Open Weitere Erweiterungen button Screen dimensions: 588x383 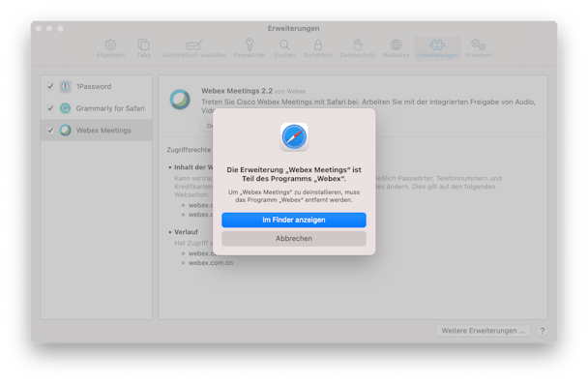click(483, 331)
